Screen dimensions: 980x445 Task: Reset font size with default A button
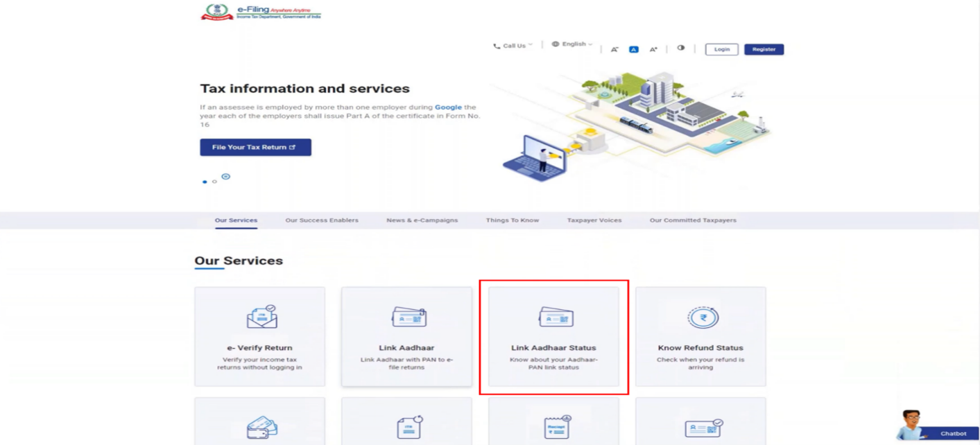pyautogui.click(x=633, y=49)
